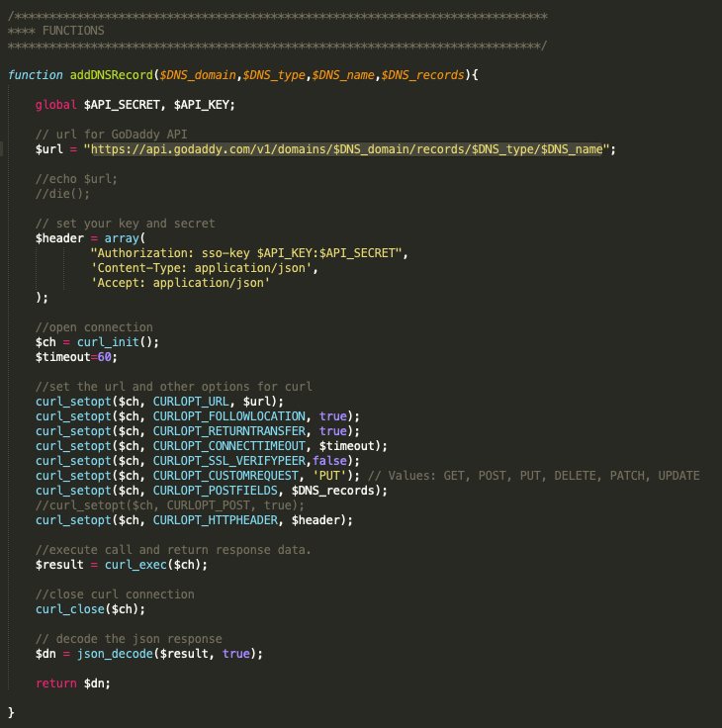This screenshot has width=722, height=728.
Task: Click CURLOPT_CUSTOMREQUEST constant
Action: [x=226, y=476]
